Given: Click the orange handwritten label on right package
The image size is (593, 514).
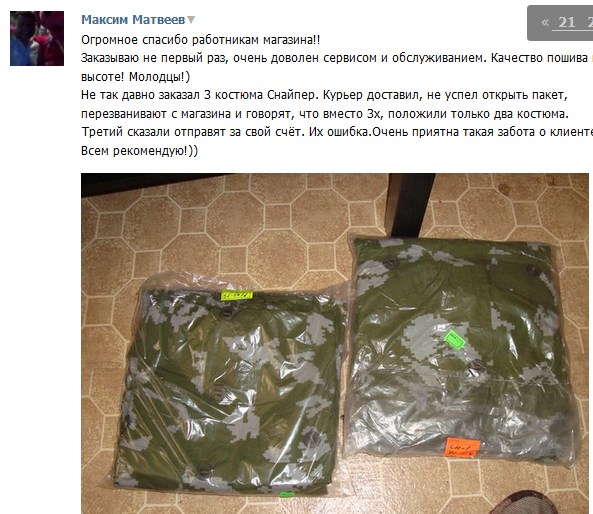Looking at the screenshot, I should click(x=463, y=447).
